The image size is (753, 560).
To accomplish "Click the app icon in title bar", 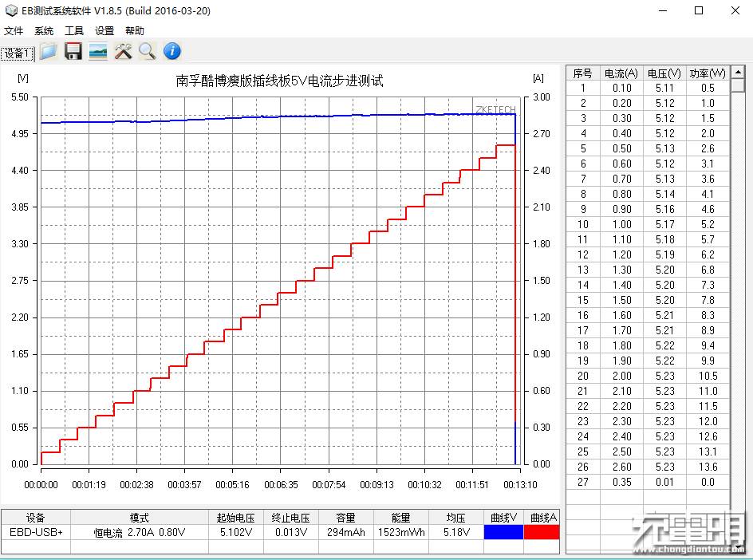I will coord(10,10).
